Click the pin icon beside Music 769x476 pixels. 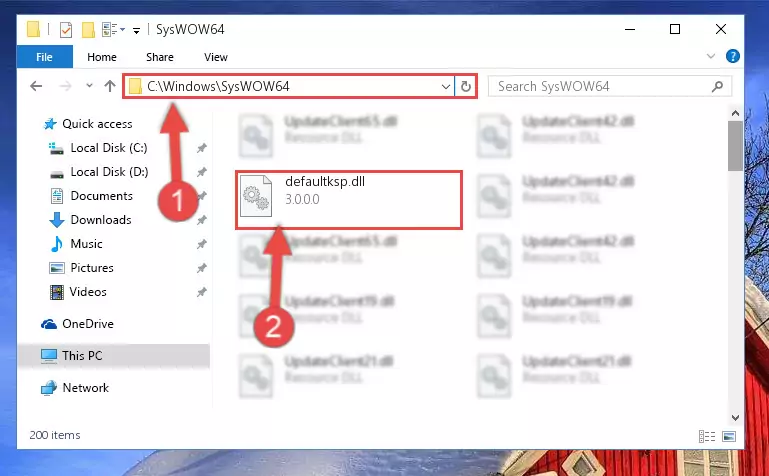pos(202,244)
